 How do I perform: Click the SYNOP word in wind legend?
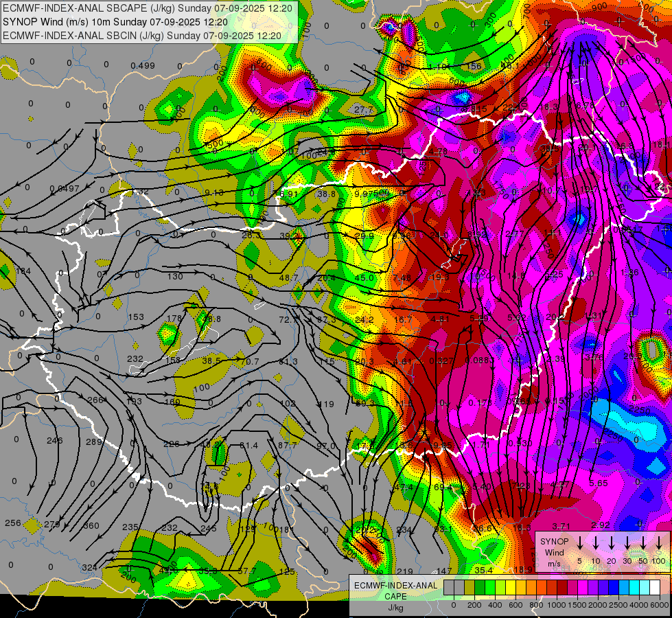pyautogui.click(x=554, y=542)
